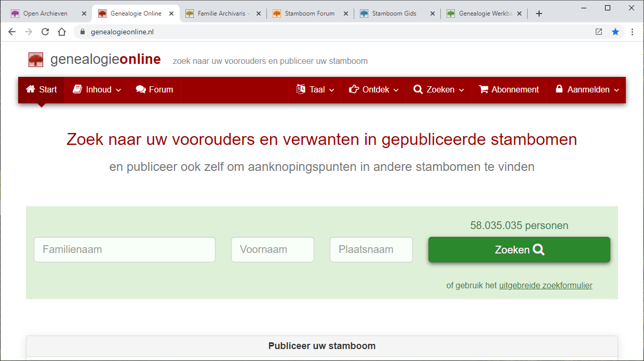Open a new browser tab
The width and height of the screenshot is (644, 361).
coord(539,14)
